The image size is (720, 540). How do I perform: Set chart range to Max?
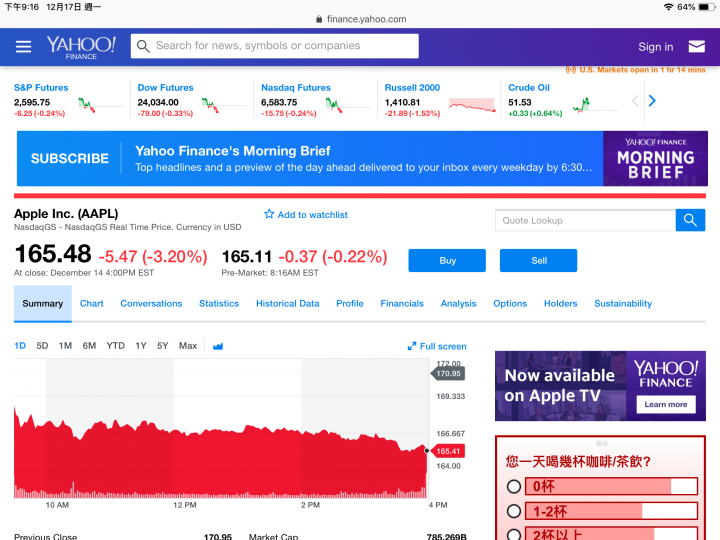pyautogui.click(x=188, y=346)
